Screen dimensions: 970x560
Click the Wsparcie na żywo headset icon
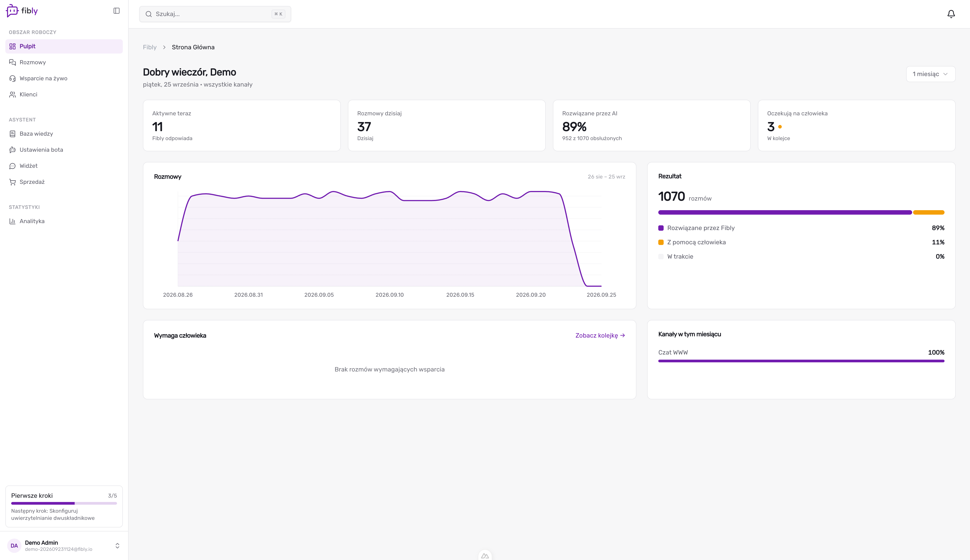pos(12,79)
